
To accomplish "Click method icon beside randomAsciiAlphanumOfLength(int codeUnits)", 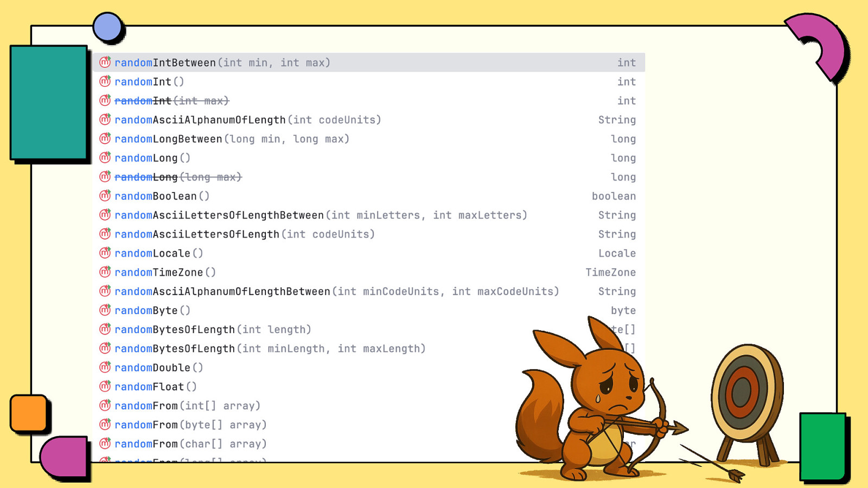I will 105,119.
